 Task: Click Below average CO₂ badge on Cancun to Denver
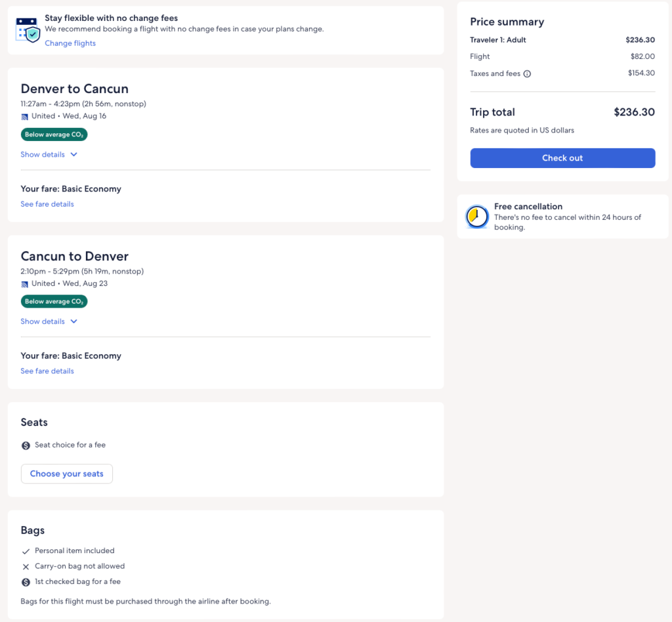point(54,302)
